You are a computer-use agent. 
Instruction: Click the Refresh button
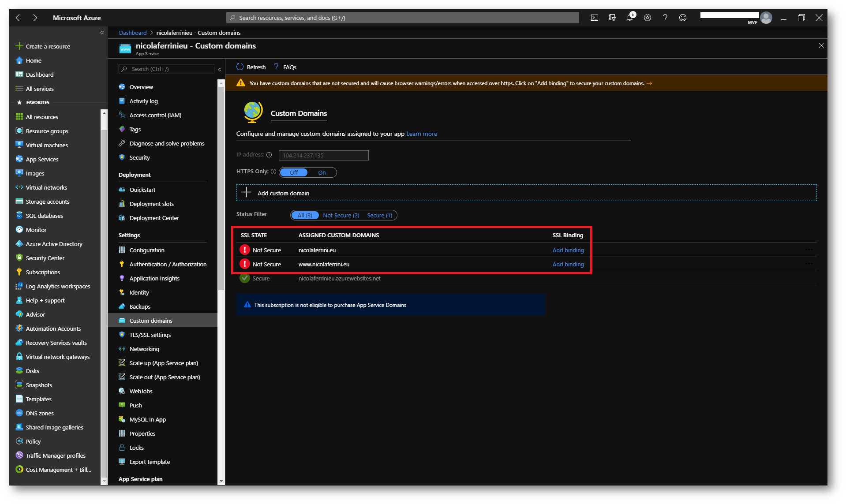tap(251, 67)
